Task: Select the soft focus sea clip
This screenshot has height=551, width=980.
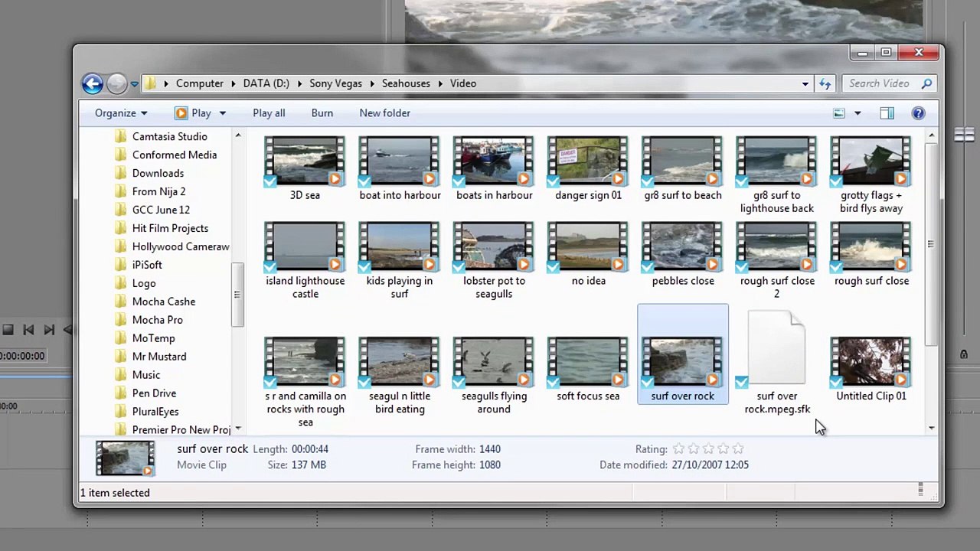Action: (588, 370)
